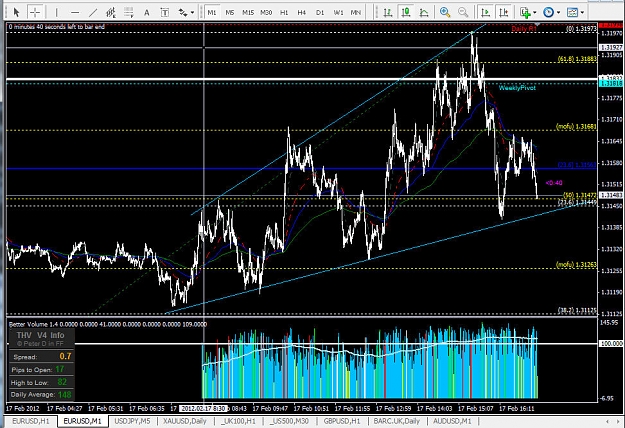Select the Text 'A' tool
Viewport: 625px width, 428px height.
pyautogui.click(x=147, y=13)
